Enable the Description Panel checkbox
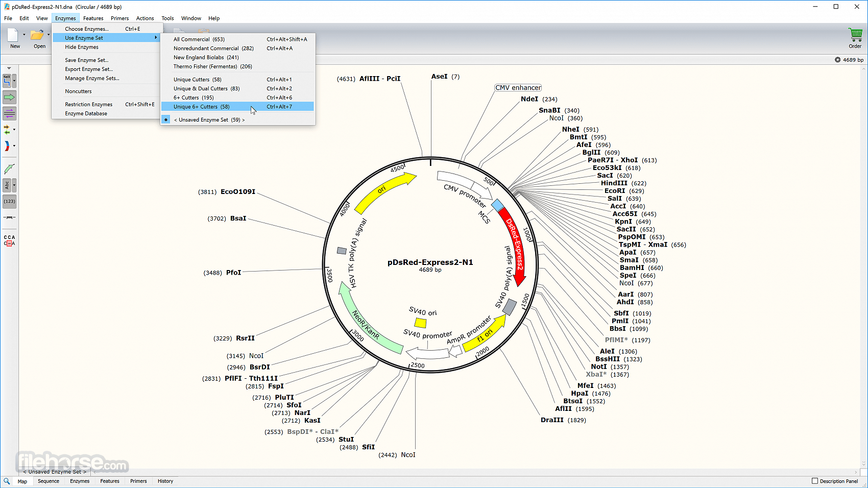868x488 pixels. coord(815,481)
